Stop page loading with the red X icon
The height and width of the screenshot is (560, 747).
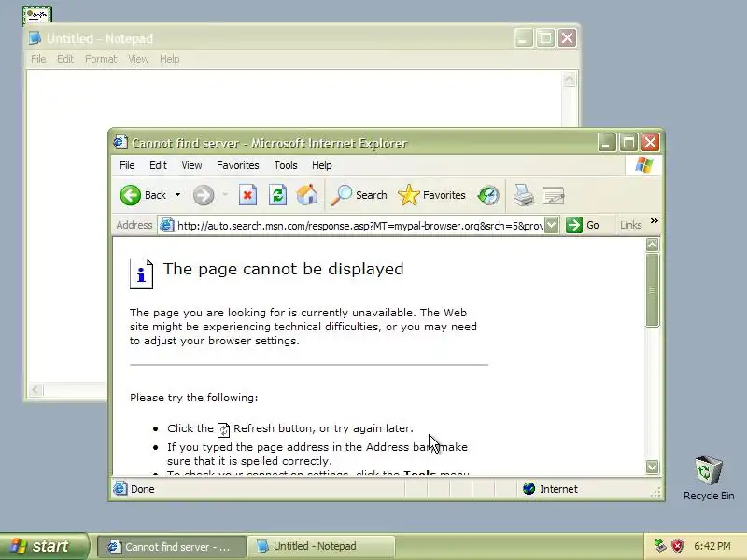[x=247, y=195]
